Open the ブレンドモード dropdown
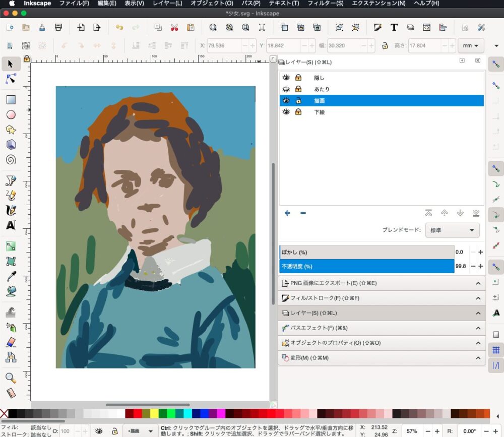The height and width of the screenshot is (437, 504). [452, 230]
